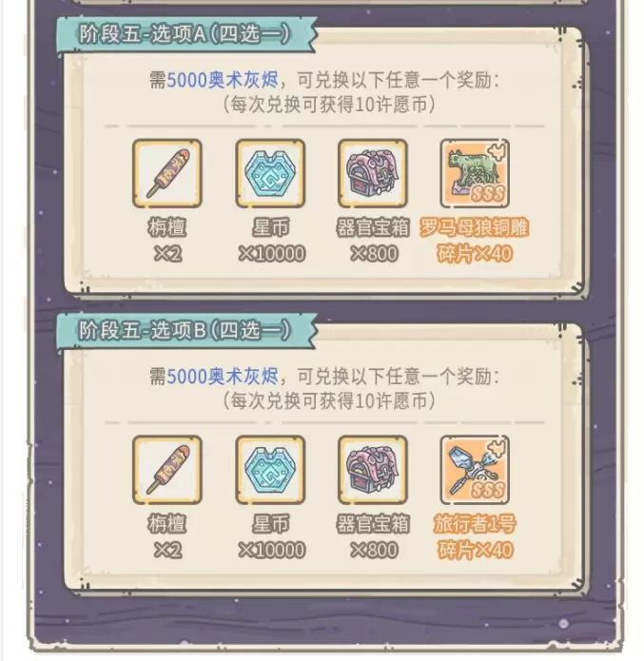Select the 星币 star coin icon in Option A
This screenshot has height=661, width=644.
(x=270, y=173)
